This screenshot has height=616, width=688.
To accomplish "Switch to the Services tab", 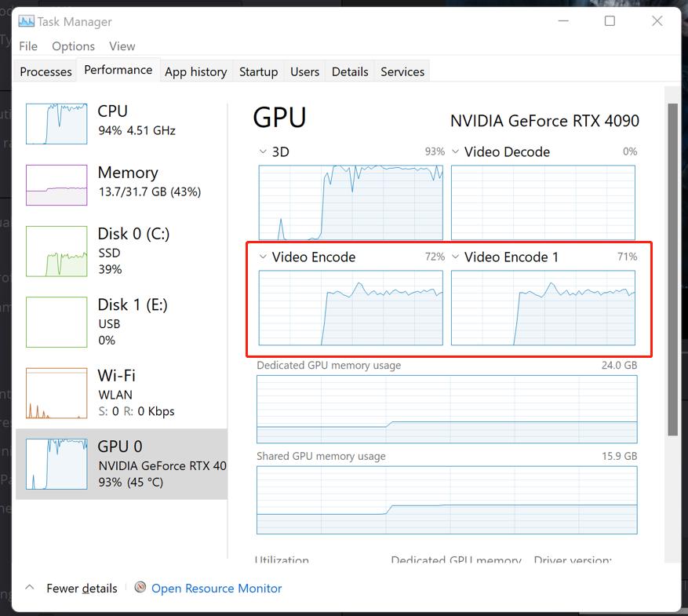I will [402, 71].
